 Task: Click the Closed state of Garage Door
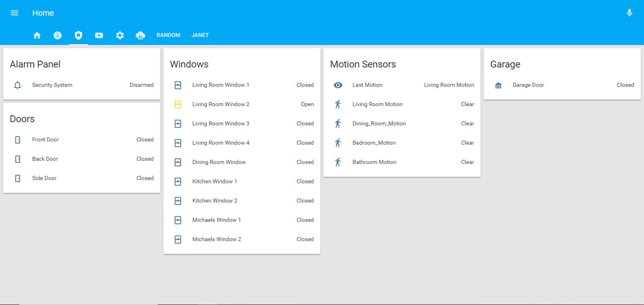point(625,85)
